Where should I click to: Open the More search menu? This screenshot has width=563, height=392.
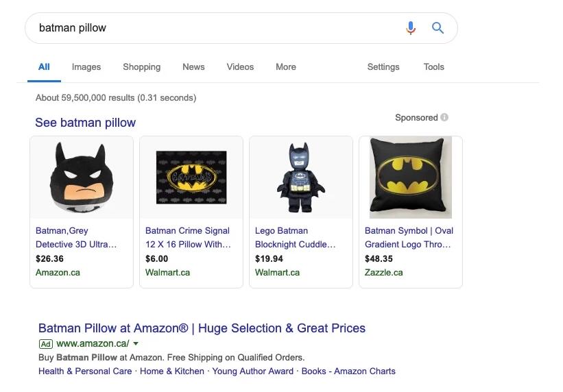286,66
